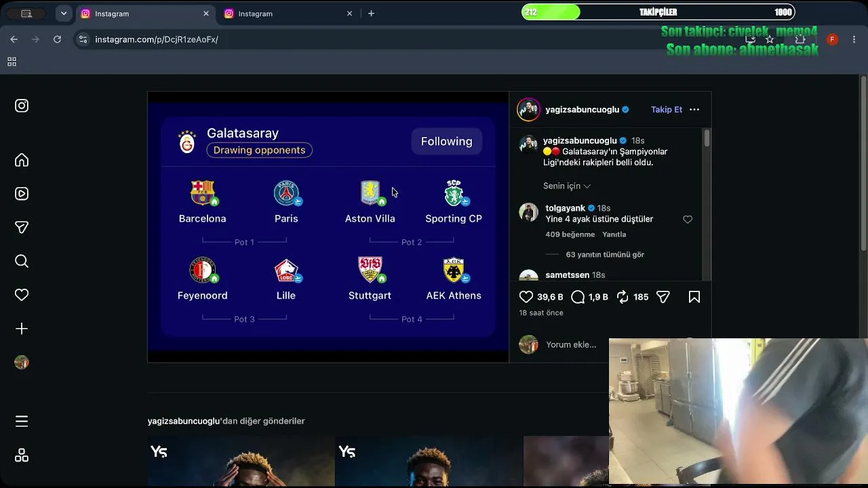Open Messages paper-plane icon in sidebar
Screen dimensions: 868x488
tap(22, 228)
